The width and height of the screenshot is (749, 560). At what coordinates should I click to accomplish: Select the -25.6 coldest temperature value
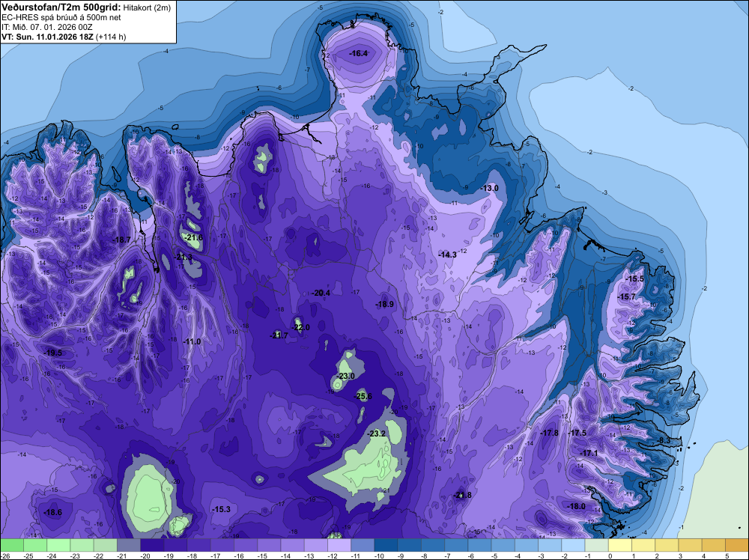(363, 396)
